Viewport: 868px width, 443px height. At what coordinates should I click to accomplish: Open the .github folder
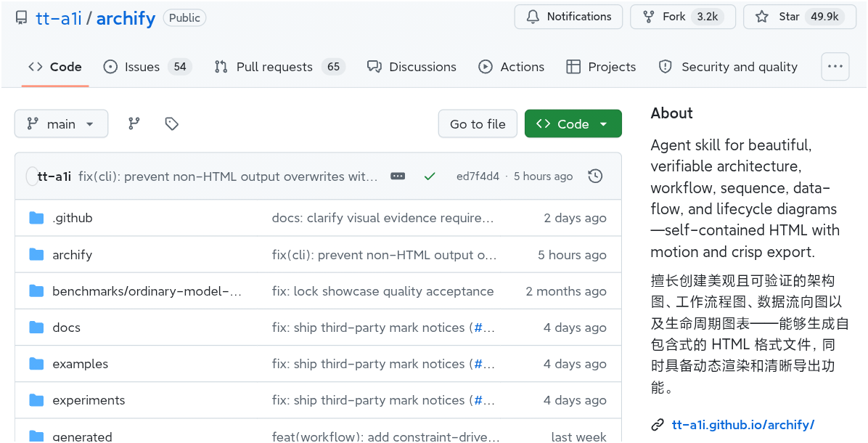[73, 218]
